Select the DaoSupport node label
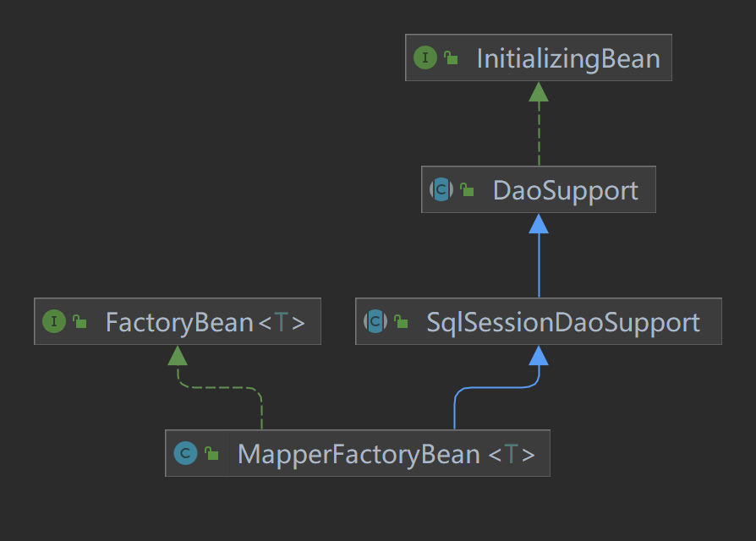Viewport: 756px width, 541px height. point(565,190)
